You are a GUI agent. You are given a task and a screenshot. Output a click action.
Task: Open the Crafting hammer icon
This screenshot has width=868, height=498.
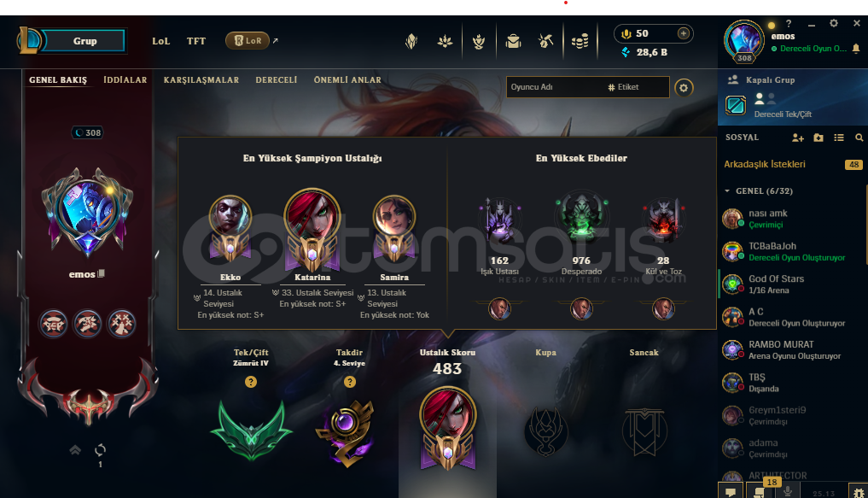click(546, 41)
